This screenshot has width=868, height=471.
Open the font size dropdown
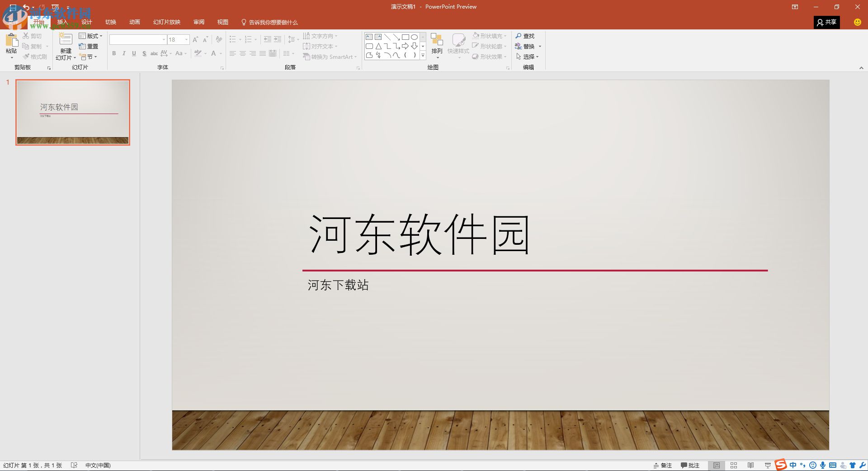click(x=185, y=39)
